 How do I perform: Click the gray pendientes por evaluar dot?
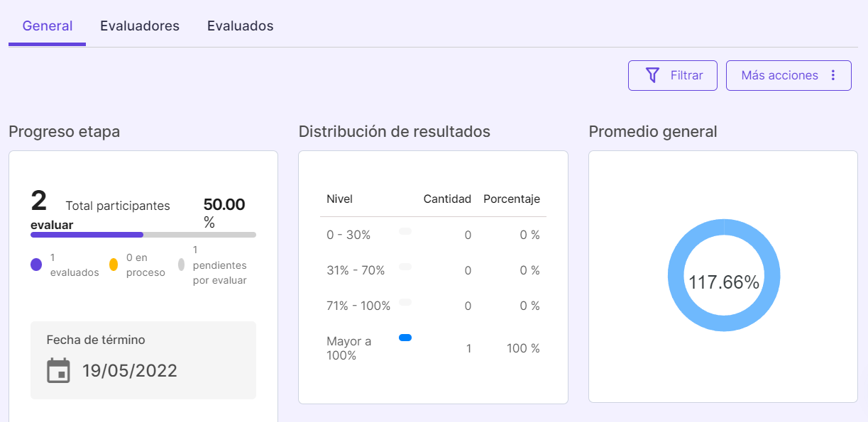[x=181, y=265]
